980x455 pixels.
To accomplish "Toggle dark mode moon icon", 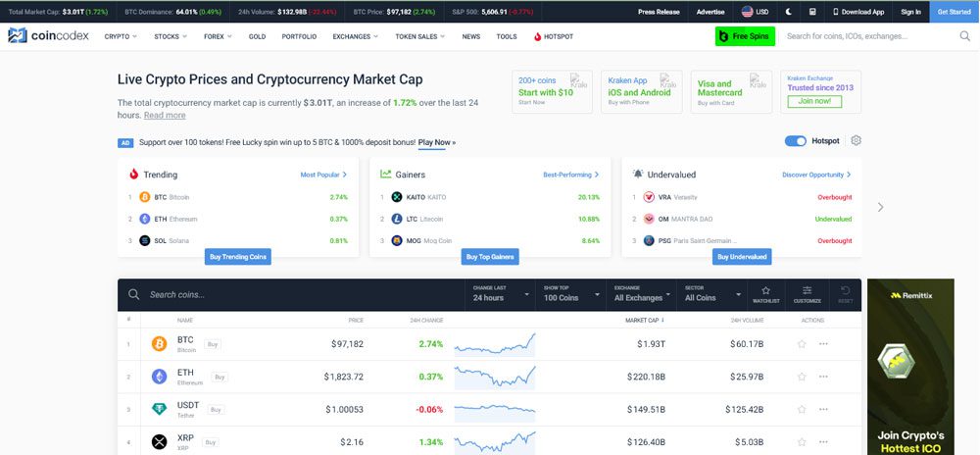I will tap(789, 12).
